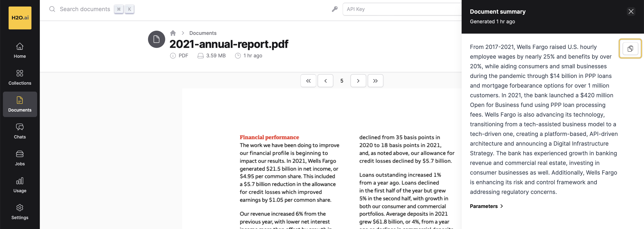
Task: Click the '3.59 MB' file size text
Action: click(x=216, y=56)
